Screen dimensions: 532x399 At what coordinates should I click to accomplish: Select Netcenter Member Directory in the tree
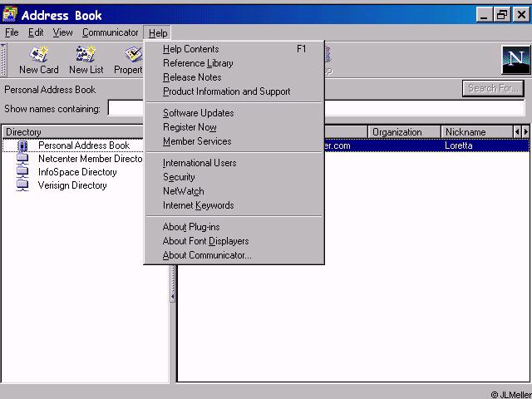coord(90,159)
